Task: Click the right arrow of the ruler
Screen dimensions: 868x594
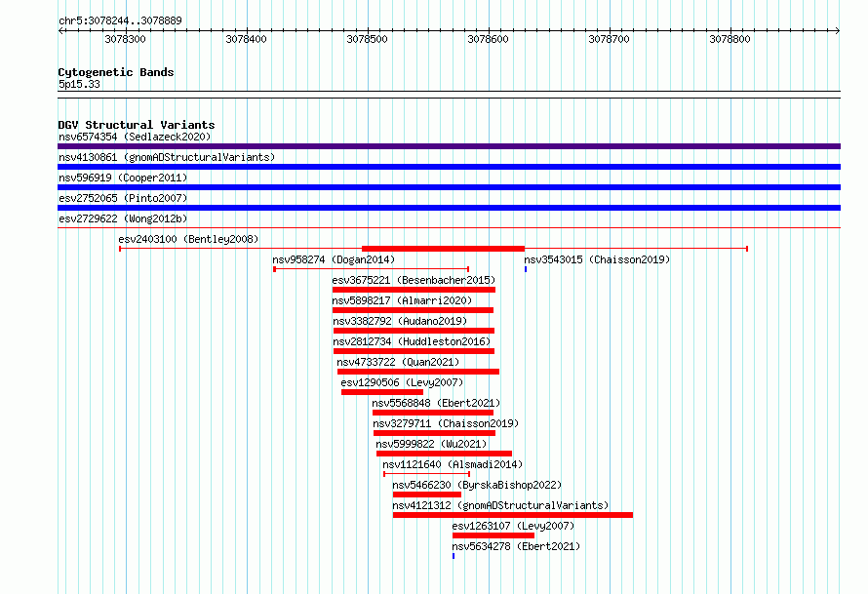Action: 838,30
